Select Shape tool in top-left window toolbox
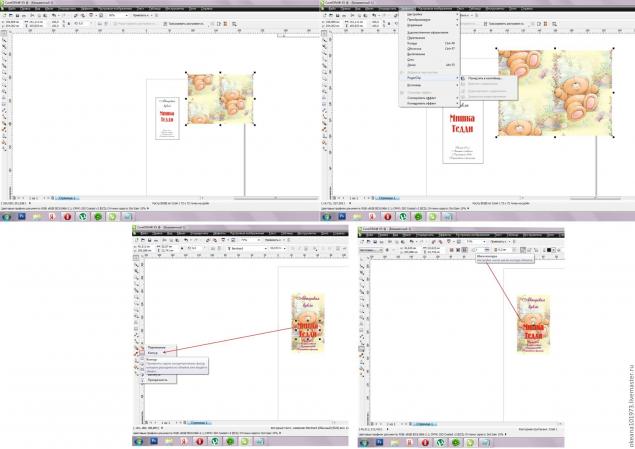This screenshot has height=449, width=635. [4, 40]
